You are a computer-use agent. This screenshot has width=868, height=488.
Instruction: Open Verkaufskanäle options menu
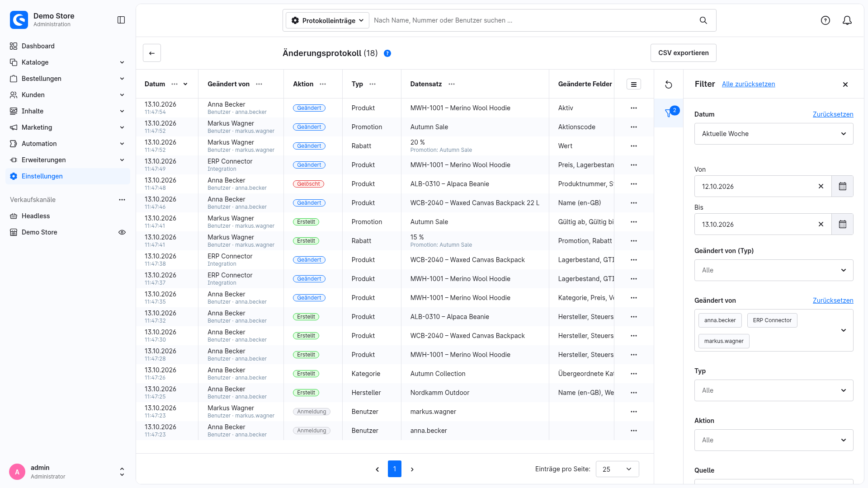pos(122,200)
